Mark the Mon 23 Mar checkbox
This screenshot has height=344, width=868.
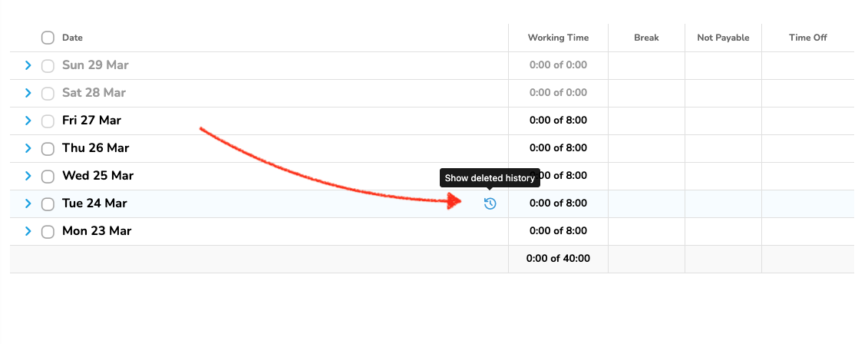pos(48,231)
